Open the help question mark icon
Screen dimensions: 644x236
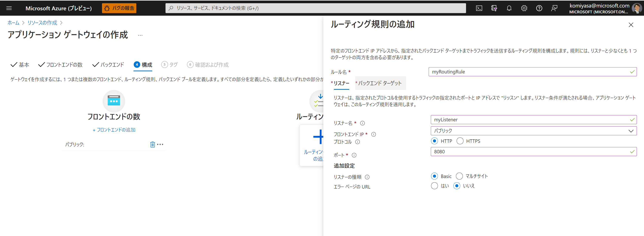[x=539, y=8]
